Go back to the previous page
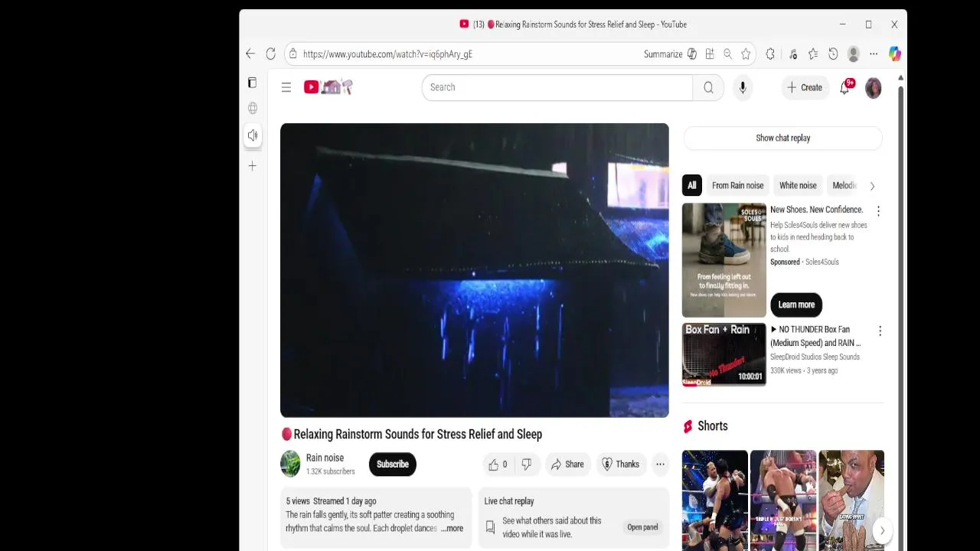The width and height of the screenshot is (980, 551). pos(250,54)
